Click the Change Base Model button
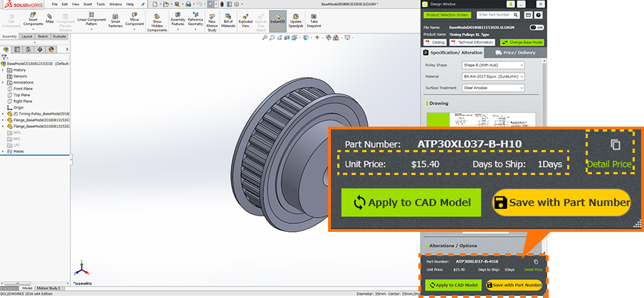The width and height of the screenshot is (644, 298). [522, 42]
